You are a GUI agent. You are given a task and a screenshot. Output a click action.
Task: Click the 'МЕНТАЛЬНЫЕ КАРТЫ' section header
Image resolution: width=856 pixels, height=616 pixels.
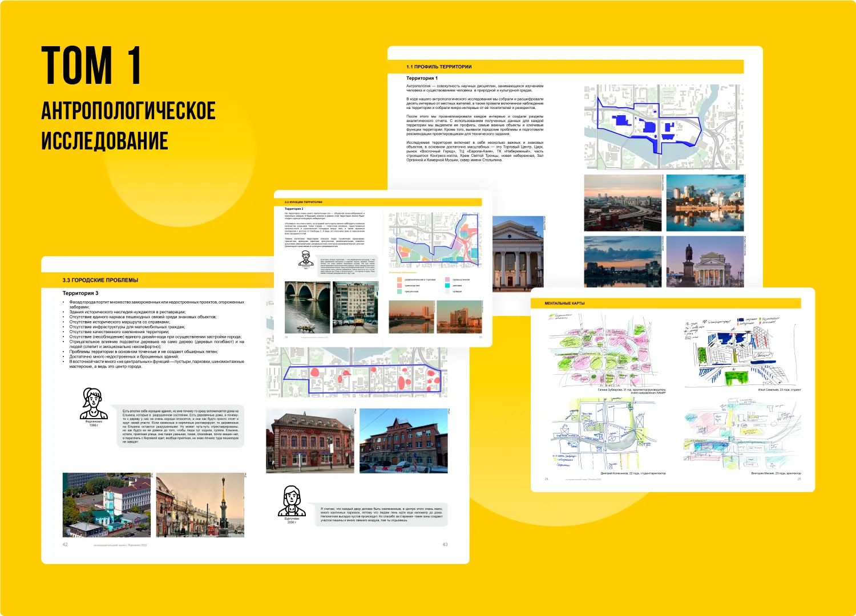click(564, 303)
